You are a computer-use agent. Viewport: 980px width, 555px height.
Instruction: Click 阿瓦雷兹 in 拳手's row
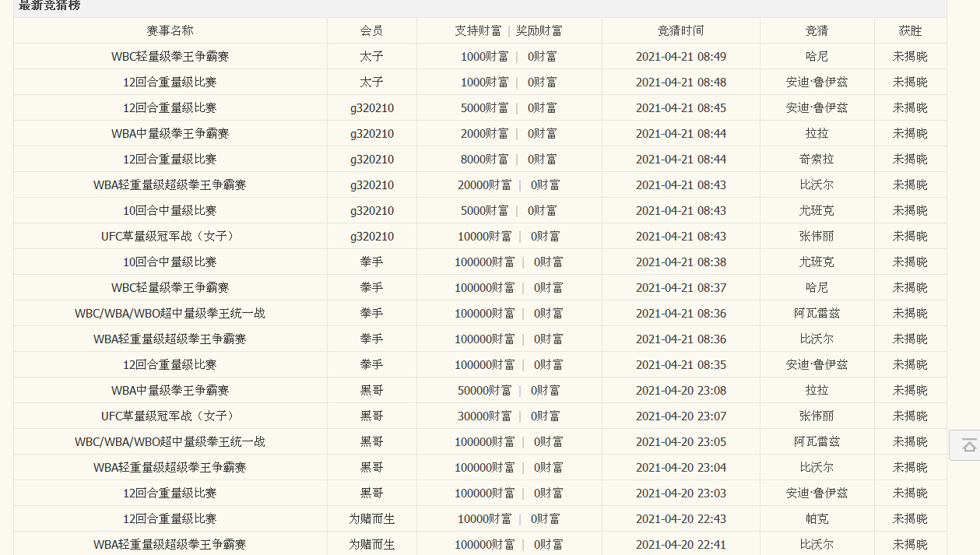pyautogui.click(x=817, y=313)
